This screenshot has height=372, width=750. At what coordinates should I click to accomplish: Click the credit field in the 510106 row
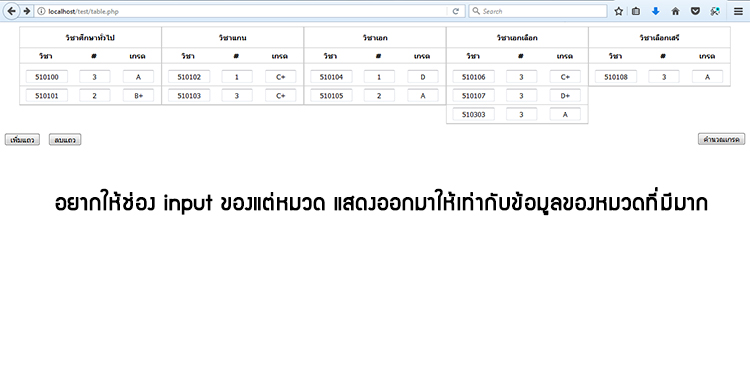tap(521, 77)
